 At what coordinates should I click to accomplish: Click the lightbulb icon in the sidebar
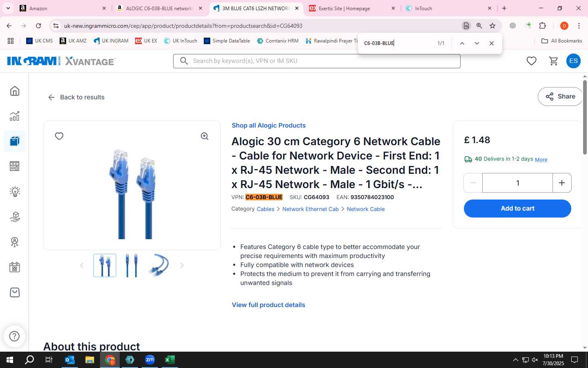15,191
